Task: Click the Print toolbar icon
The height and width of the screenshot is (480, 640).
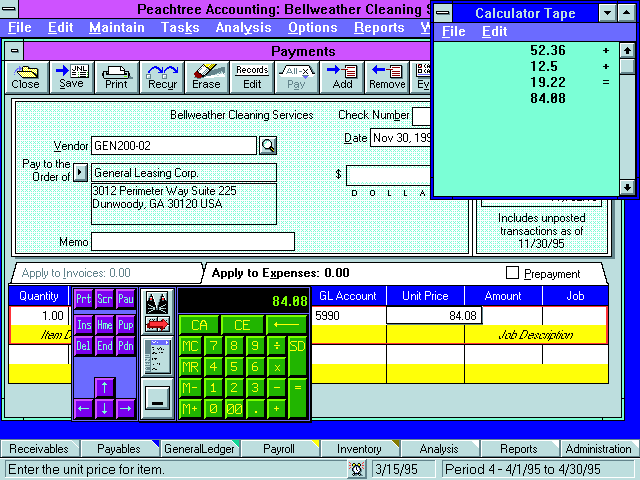Action: pyautogui.click(x=116, y=77)
